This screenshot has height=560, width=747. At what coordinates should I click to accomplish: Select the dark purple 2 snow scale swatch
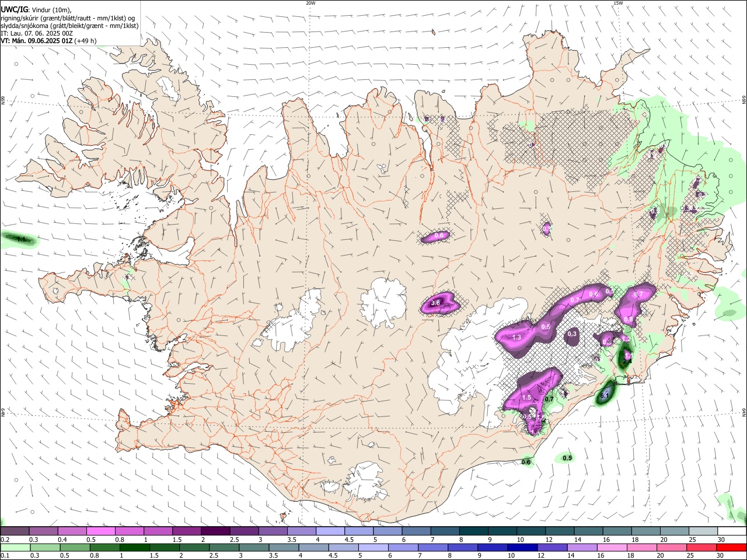click(215, 531)
